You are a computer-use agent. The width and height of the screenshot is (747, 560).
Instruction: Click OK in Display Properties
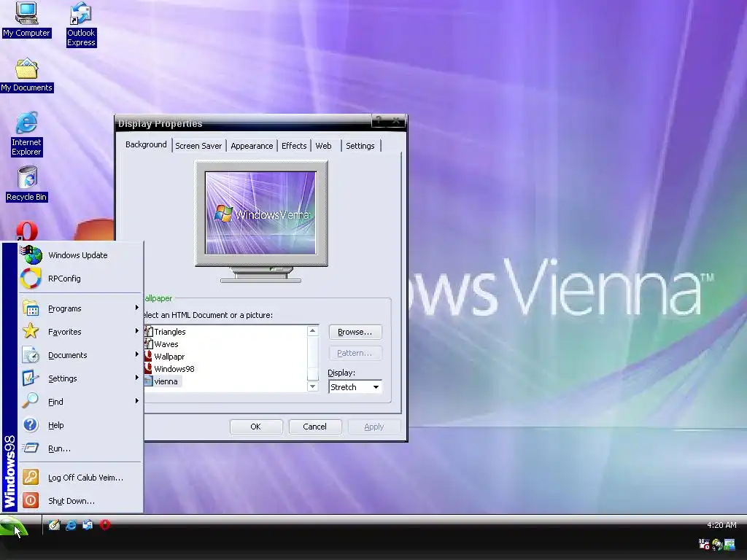(256, 427)
